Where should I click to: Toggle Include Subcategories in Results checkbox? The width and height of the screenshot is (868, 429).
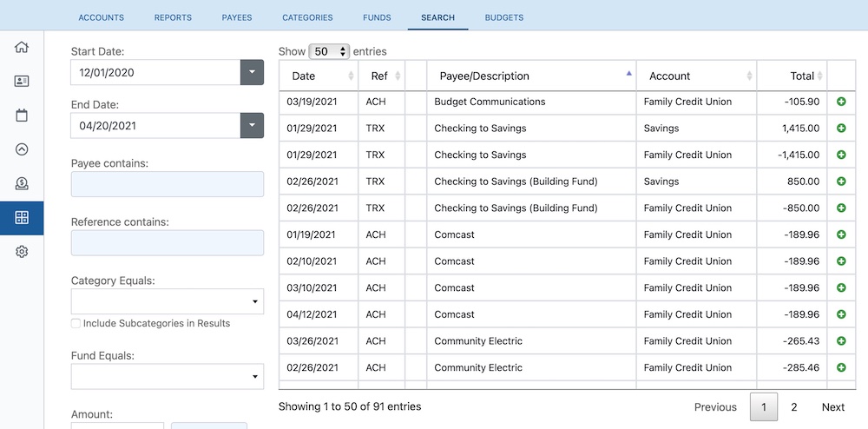76,323
